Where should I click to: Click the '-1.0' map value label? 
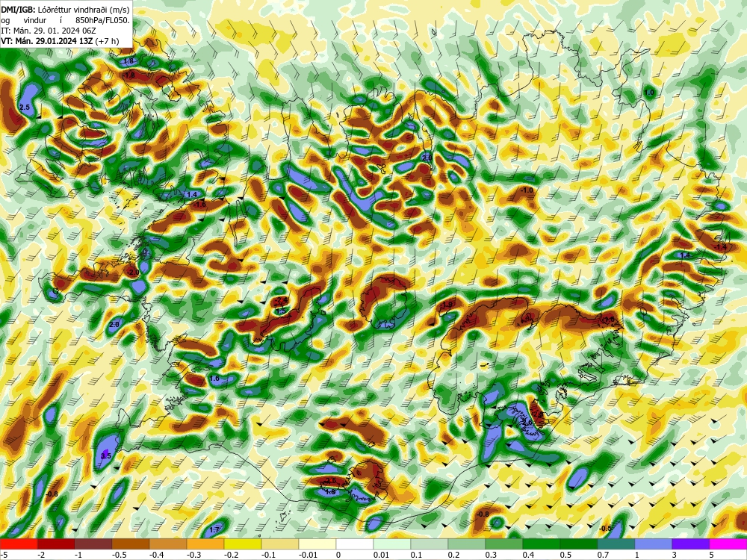point(527,190)
